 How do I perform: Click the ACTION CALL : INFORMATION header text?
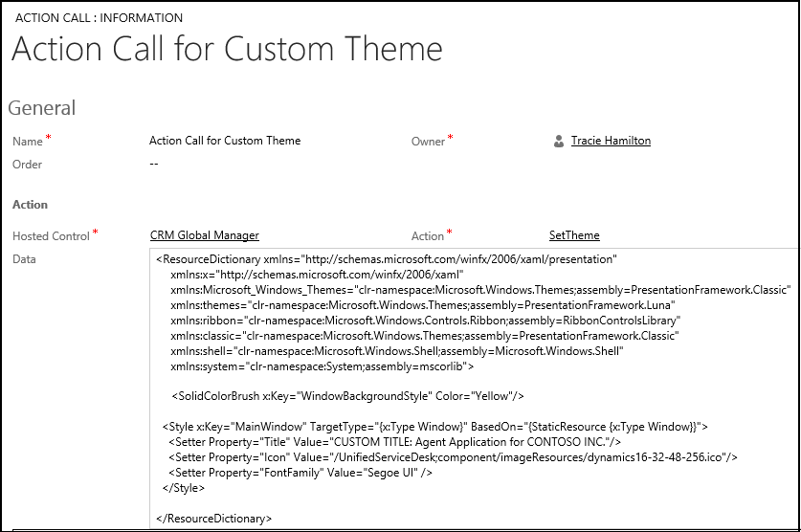(99, 18)
